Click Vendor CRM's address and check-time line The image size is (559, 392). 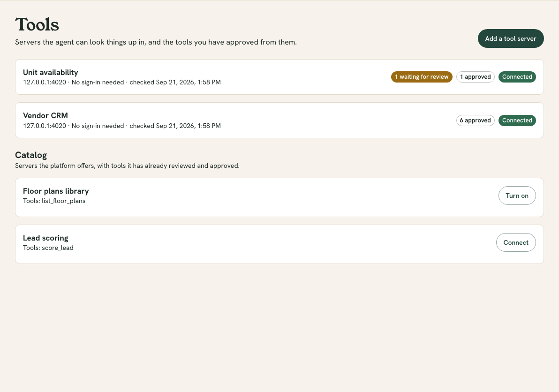(122, 126)
